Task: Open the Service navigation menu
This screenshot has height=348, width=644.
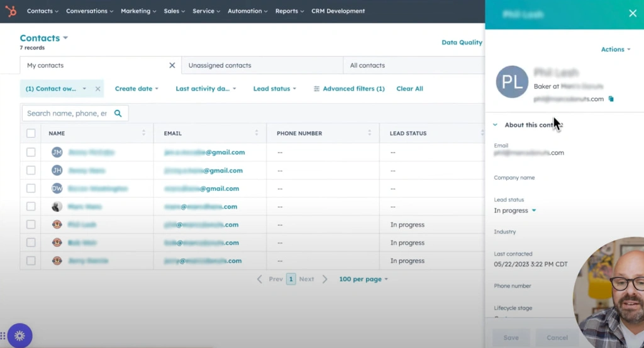Action: tap(206, 11)
